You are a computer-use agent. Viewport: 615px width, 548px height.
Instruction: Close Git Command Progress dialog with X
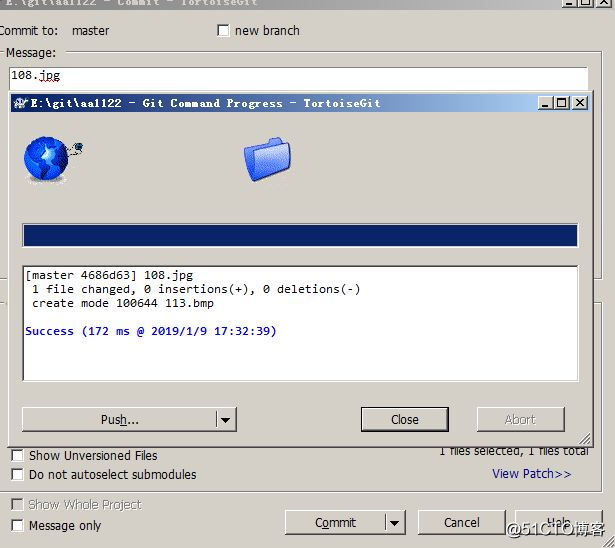pyautogui.click(x=580, y=103)
